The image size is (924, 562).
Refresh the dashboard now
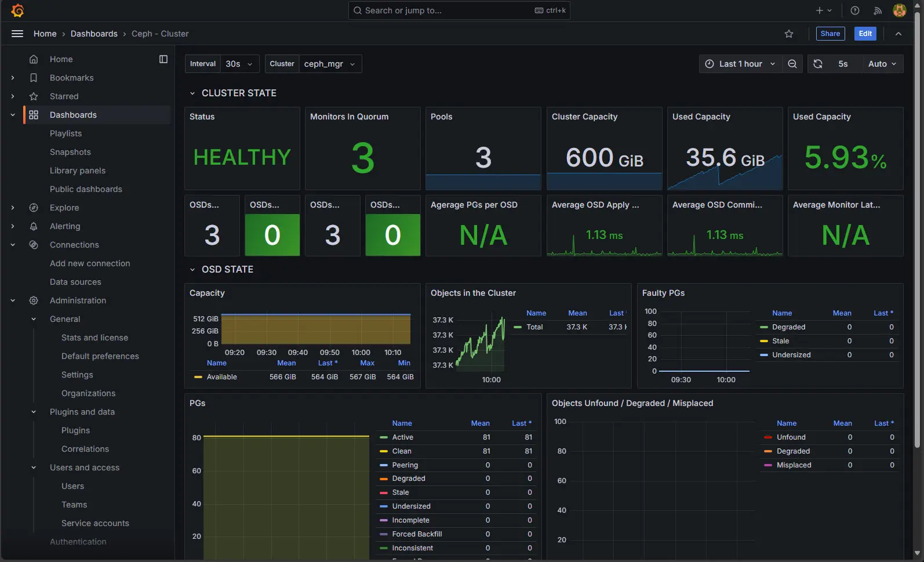click(x=818, y=64)
